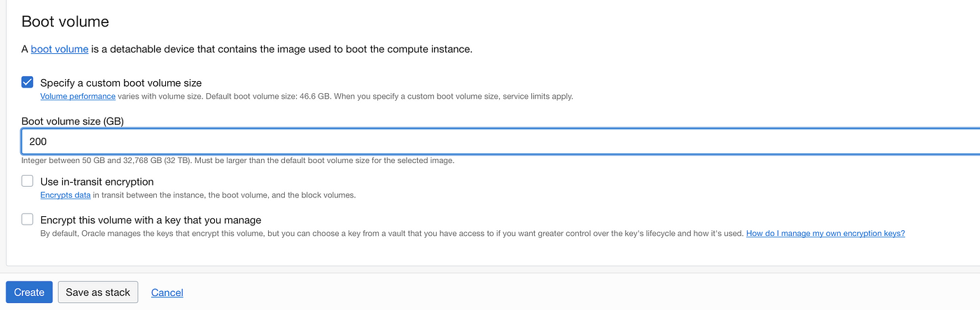Open the 'Volume performance' link
Screen dimensions: 980x310
(78, 96)
